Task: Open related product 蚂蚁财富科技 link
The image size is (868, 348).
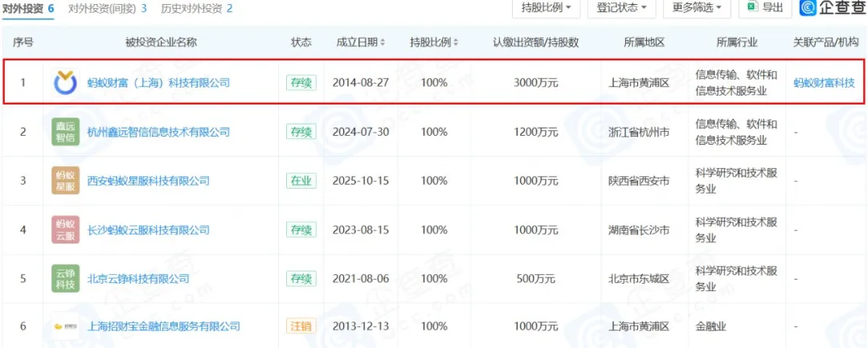Action: pyautogui.click(x=825, y=83)
